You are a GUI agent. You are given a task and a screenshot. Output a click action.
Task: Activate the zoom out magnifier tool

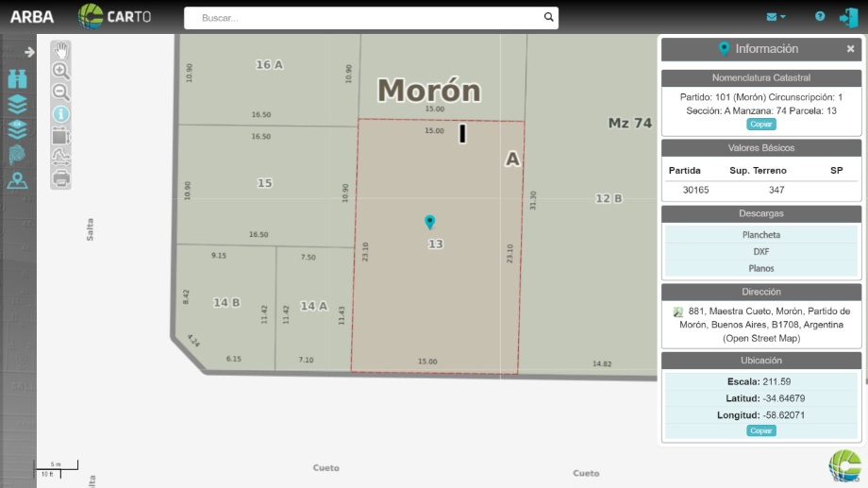pos(61,92)
